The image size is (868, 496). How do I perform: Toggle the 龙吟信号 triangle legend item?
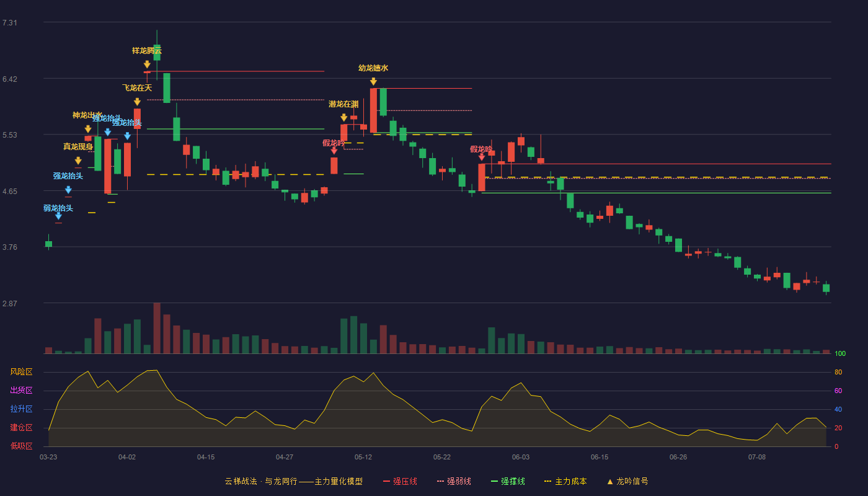coord(627,481)
